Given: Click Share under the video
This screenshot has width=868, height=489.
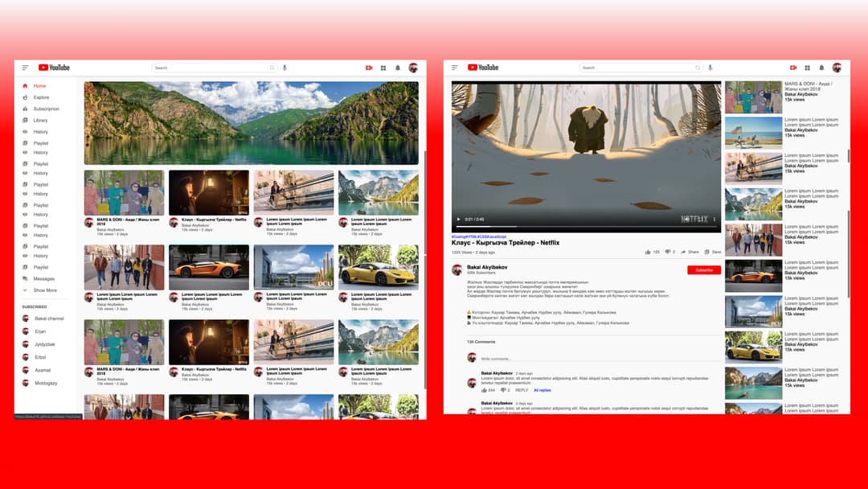Looking at the screenshot, I should 690,252.
